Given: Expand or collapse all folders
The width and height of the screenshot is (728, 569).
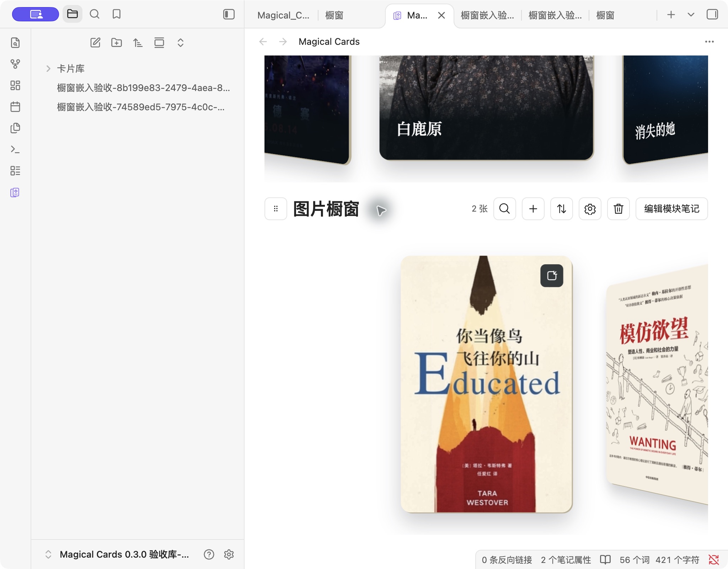Looking at the screenshot, I should point(181,43).
